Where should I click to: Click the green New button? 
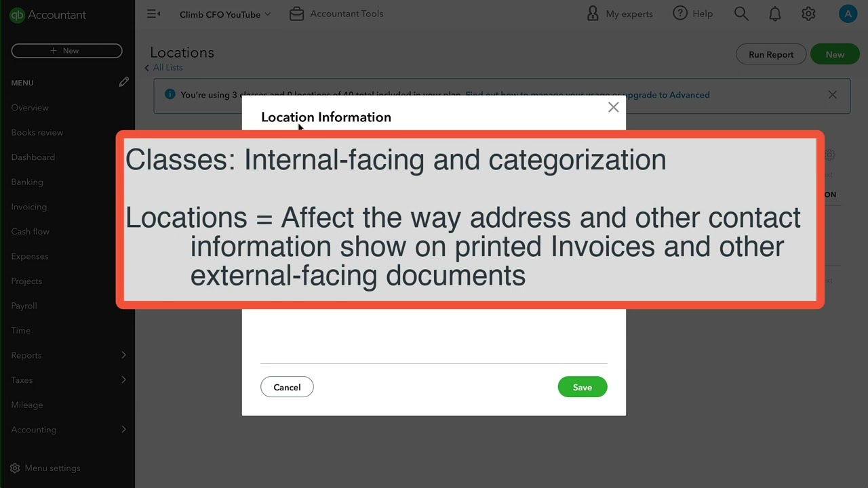(835, 54)
